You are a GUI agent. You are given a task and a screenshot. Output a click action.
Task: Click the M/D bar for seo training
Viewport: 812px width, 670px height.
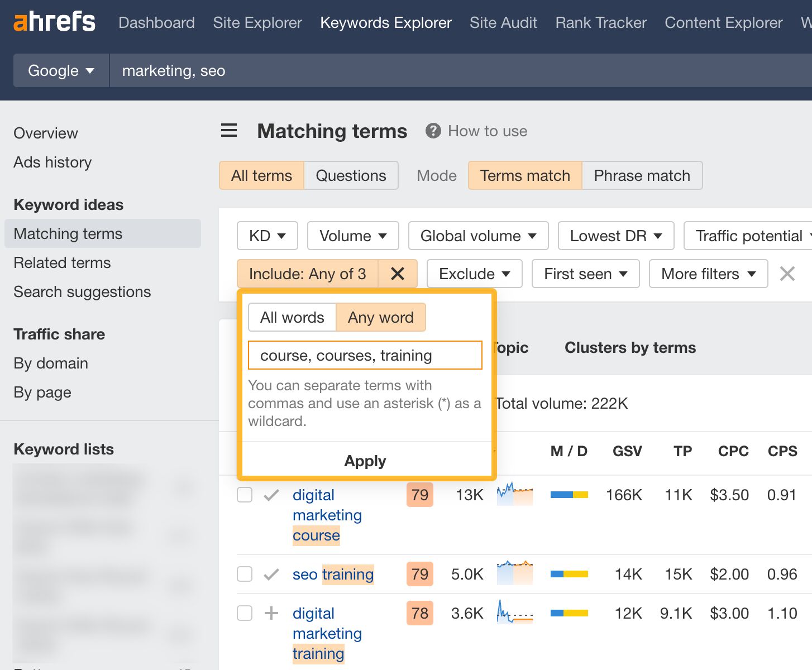pyautogui.click(x=569, y=574)
